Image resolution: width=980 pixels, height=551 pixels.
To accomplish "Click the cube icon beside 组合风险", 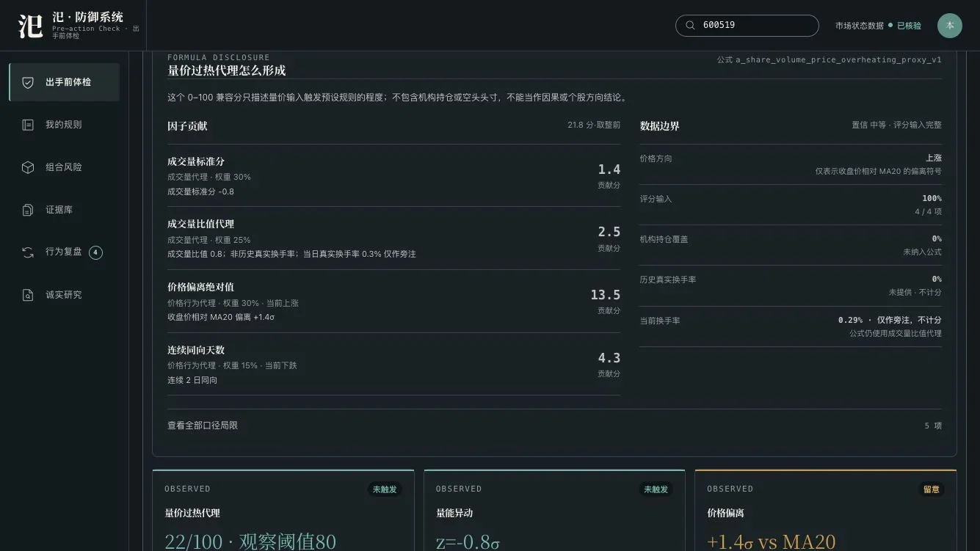I will click(28, 168).
